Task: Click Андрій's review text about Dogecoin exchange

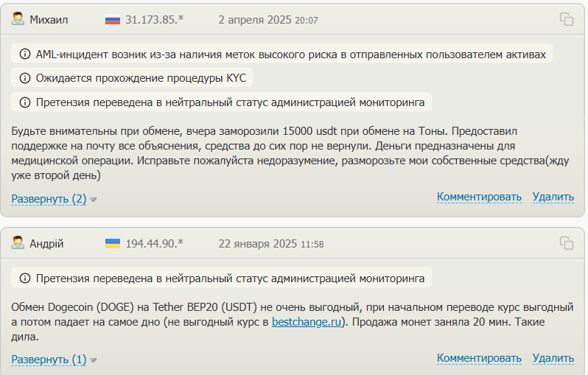Action: pos(292,322)
